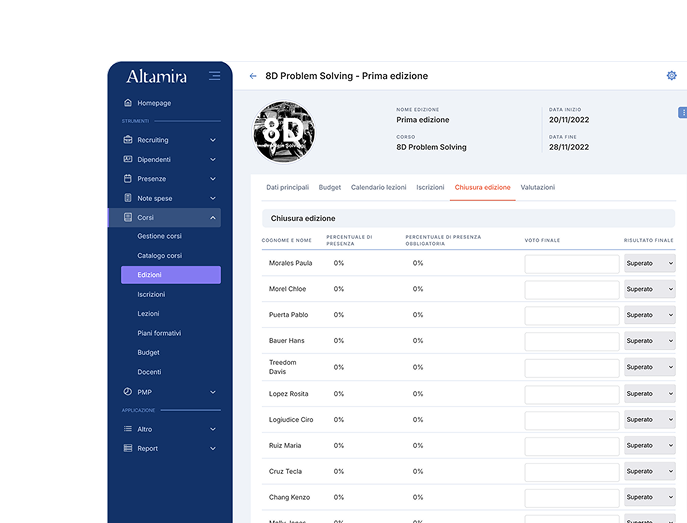The height and width of the screenshot is (523, 687).
Task: Click the back arrow next to course title
Action: (x=253, y=76)
